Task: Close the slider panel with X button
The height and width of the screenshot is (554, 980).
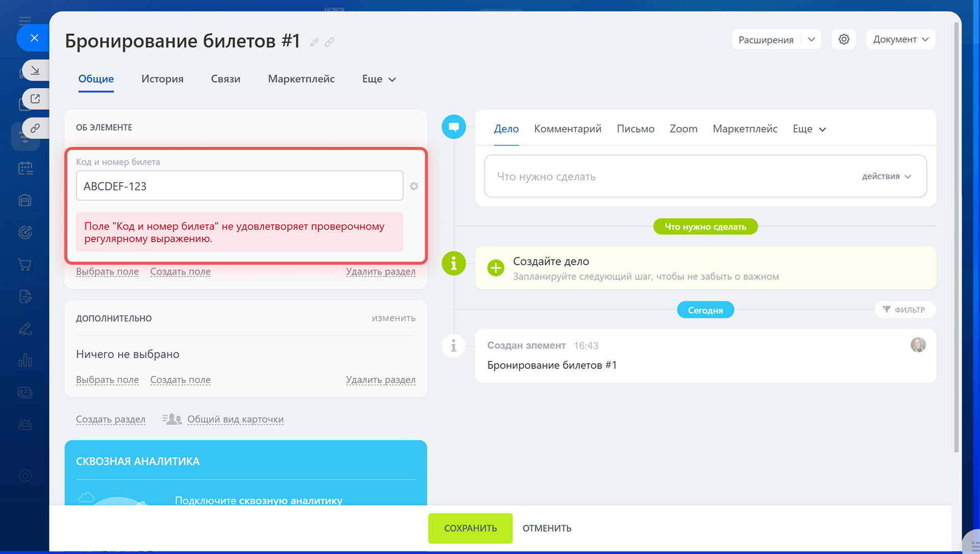Action: [x=34, y=38]
